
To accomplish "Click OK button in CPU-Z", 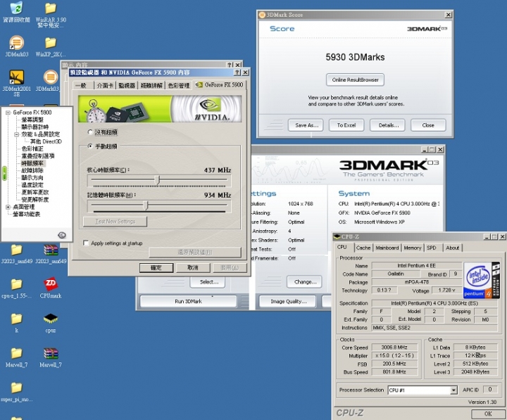I will click(488, 414).
